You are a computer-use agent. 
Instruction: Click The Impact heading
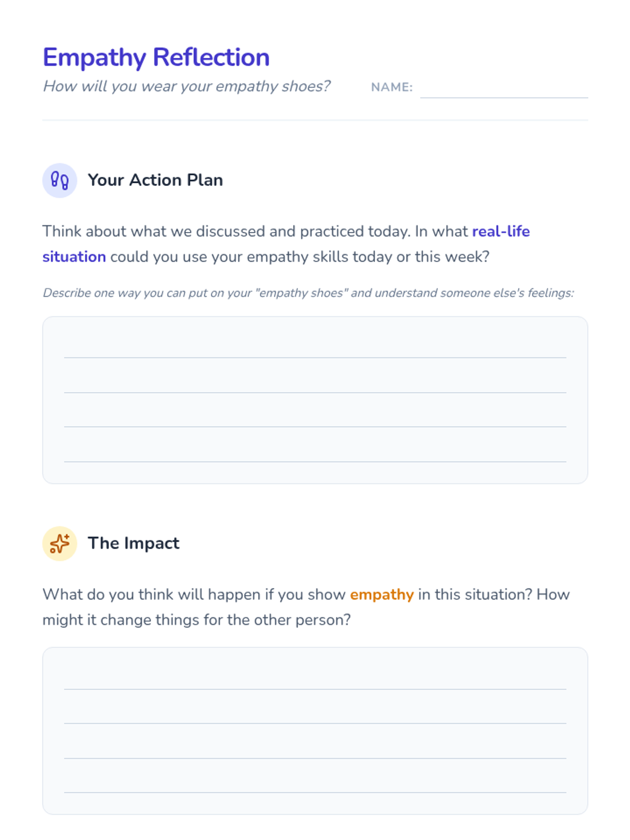click(x=133, y=543)
